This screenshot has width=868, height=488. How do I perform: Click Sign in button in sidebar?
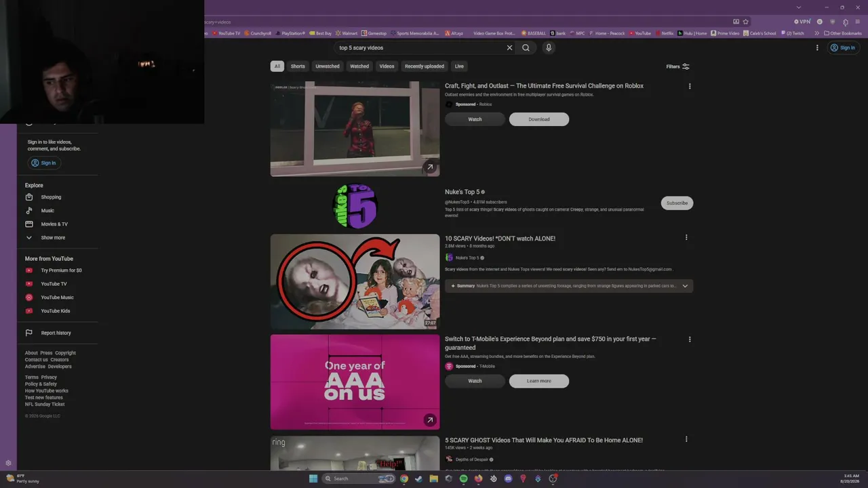43,163
